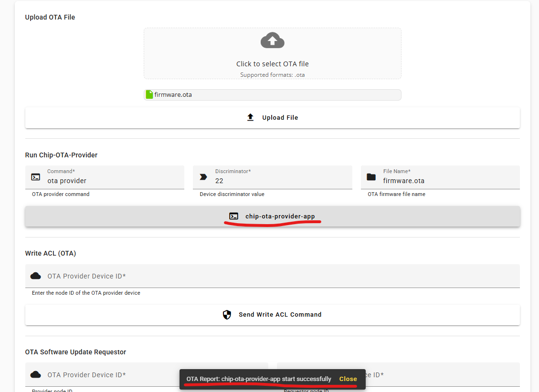Dismiss the OTA Report notification with Close
Screen dimensions: 539x392
348,379
